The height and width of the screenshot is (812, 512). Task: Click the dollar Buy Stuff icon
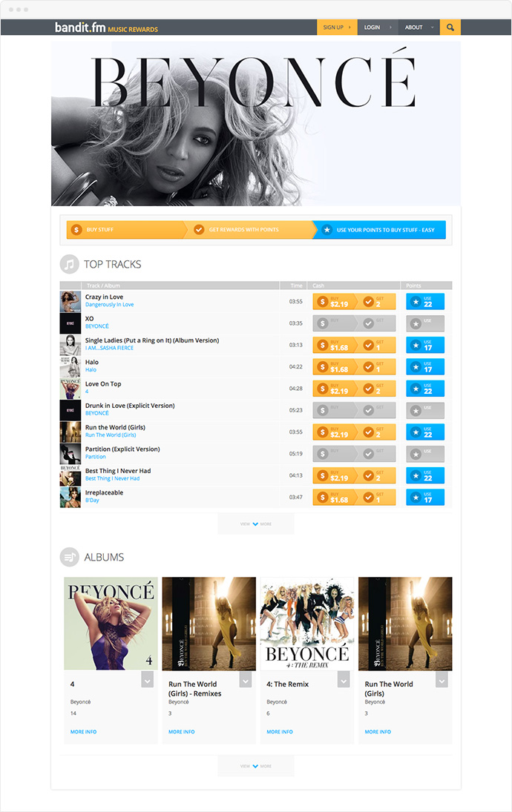pos(76,229)
